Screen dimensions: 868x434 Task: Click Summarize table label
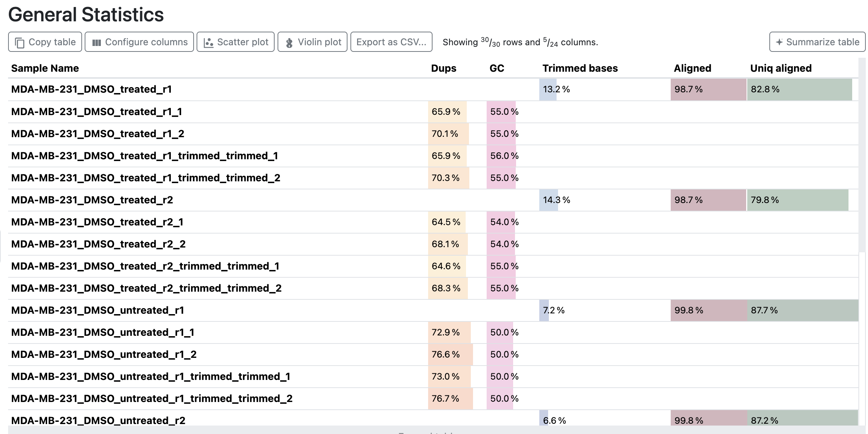(x=823, y=42)
